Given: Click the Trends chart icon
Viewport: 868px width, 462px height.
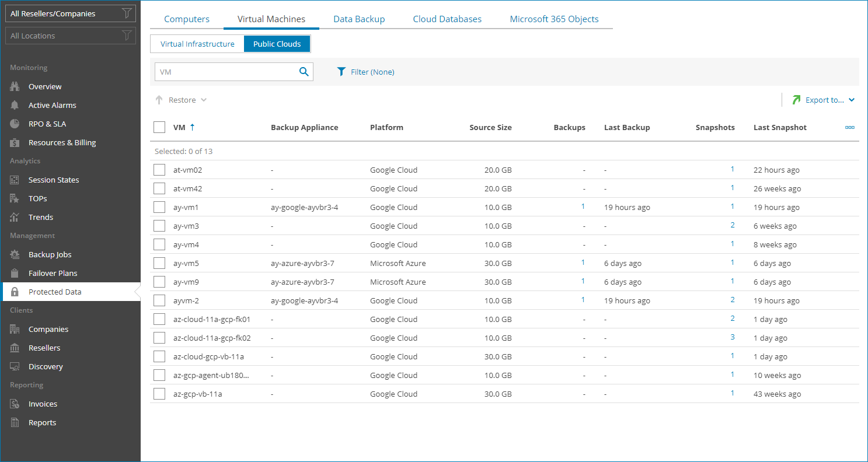Looking at the screenshot, I should click(15, 217).
